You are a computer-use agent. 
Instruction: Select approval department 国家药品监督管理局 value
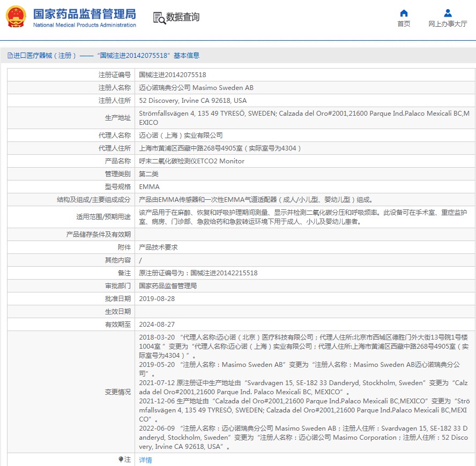168,286
